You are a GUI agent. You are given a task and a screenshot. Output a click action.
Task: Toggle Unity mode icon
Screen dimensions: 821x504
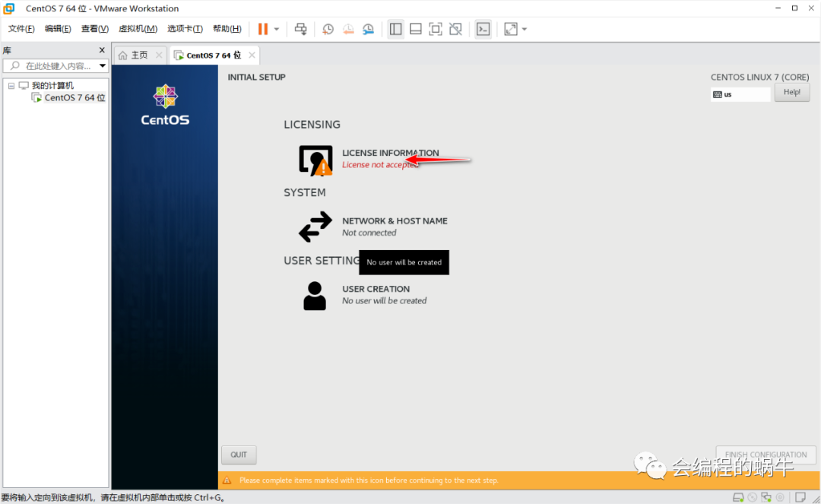coord(455,30)
